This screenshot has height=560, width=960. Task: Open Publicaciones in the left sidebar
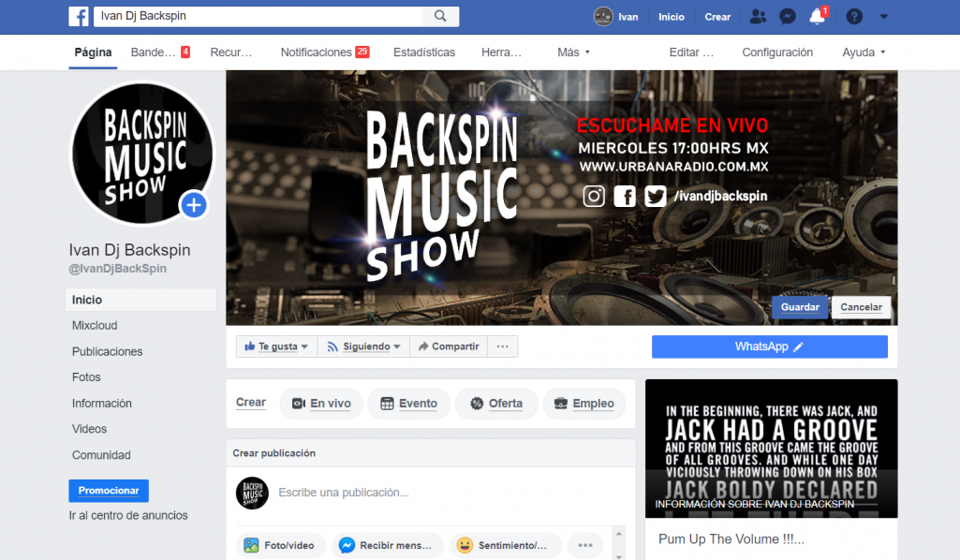point(107,351)
